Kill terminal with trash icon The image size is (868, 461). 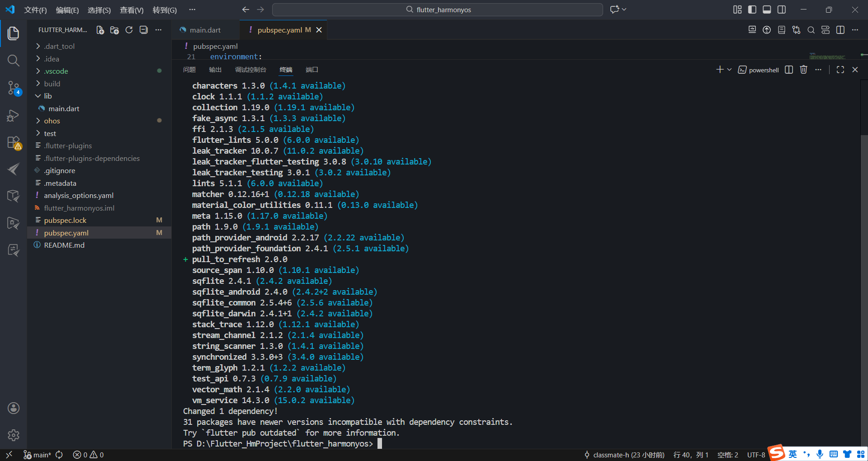tap(803, 70)
